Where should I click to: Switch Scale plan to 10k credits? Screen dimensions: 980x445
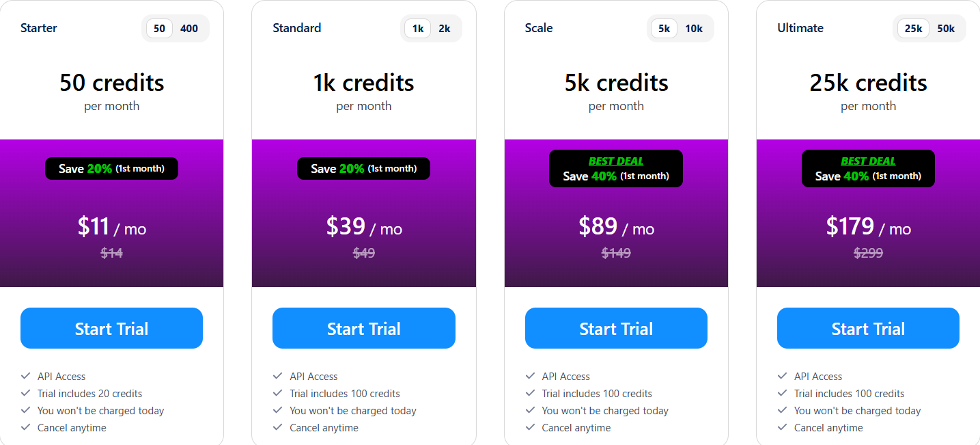[x=694, y=29]
